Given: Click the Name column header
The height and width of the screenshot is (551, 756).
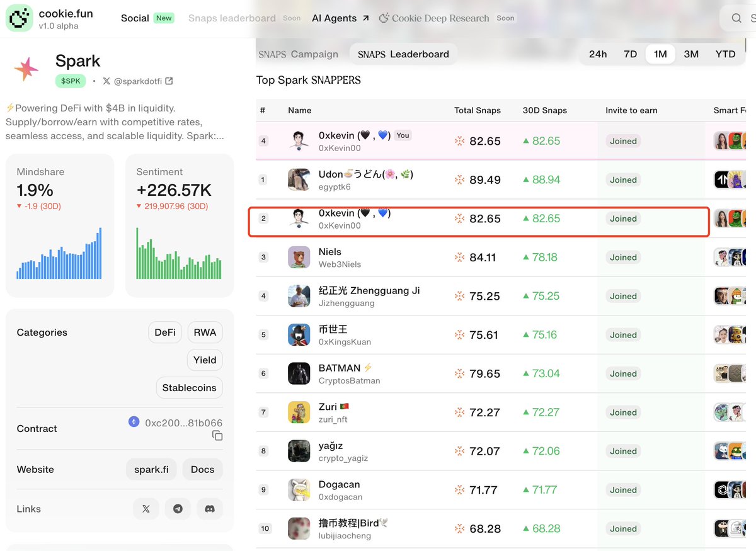Looking at the screenshot, I should [x=300, y=110].
